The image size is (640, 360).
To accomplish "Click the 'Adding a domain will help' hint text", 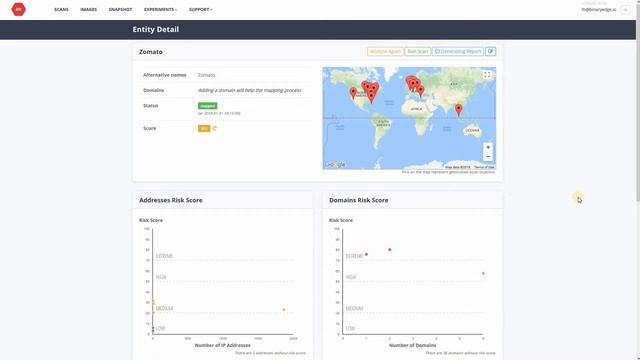I will point(250,90).
